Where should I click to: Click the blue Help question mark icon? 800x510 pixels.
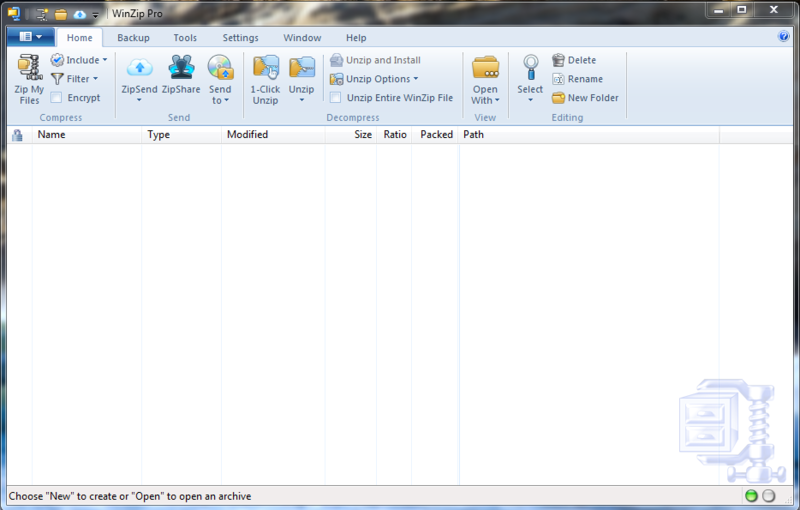pos(784,37)
